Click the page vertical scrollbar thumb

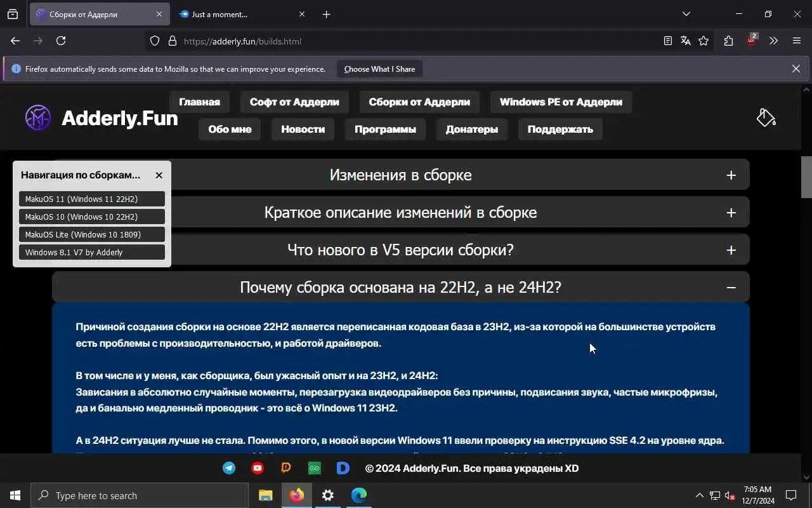(806, 177)
